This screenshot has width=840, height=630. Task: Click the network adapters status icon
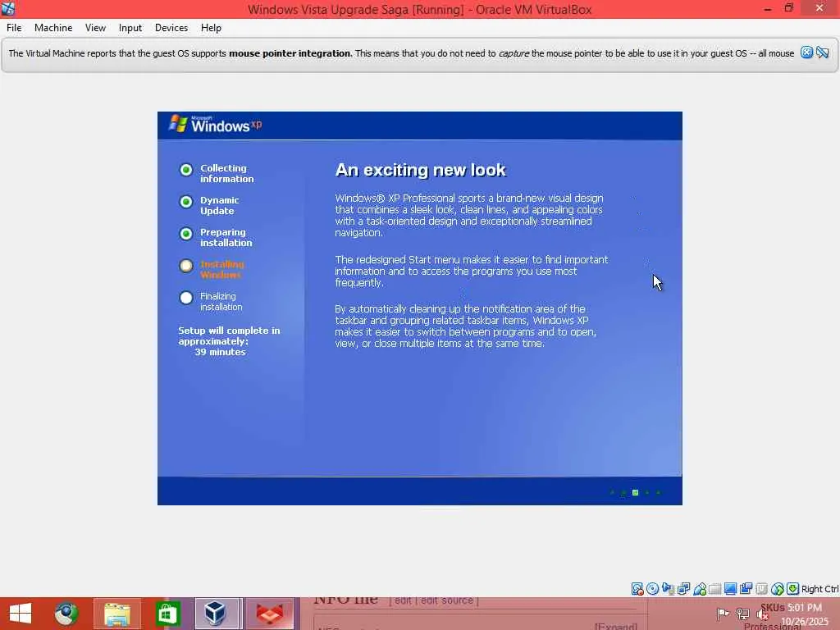[683, 589]
